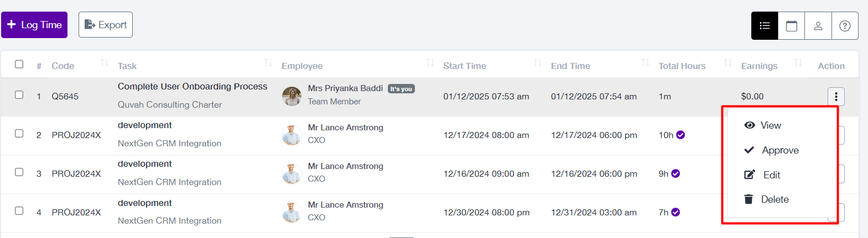Click Priyanka Baddi's avatar photo

coord(292,96)
